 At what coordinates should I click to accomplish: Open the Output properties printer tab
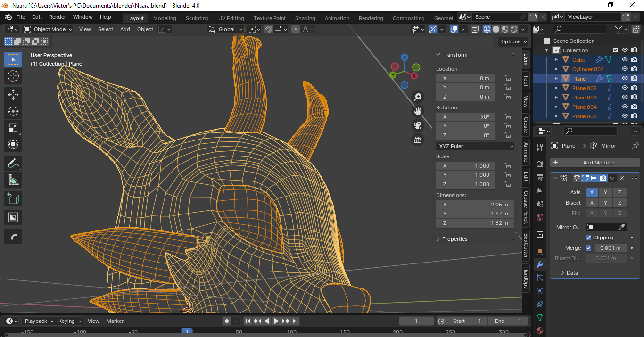pyautogui.click(x=540, y=178)
